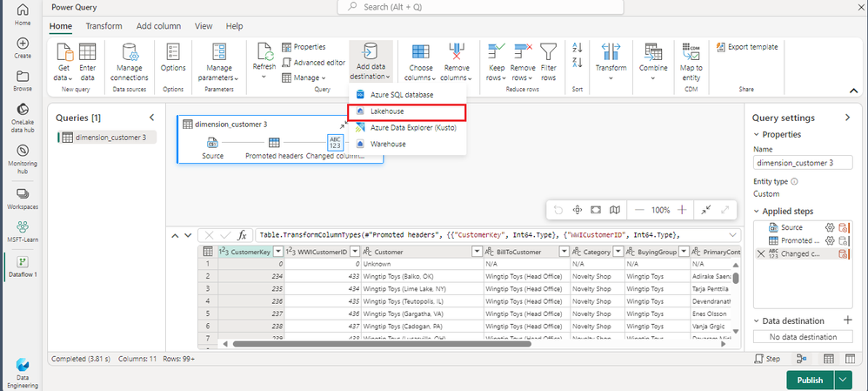The height and width of the screenshot is (391, 868).
Task: Open the Get data button
Action: coord(64,62)
